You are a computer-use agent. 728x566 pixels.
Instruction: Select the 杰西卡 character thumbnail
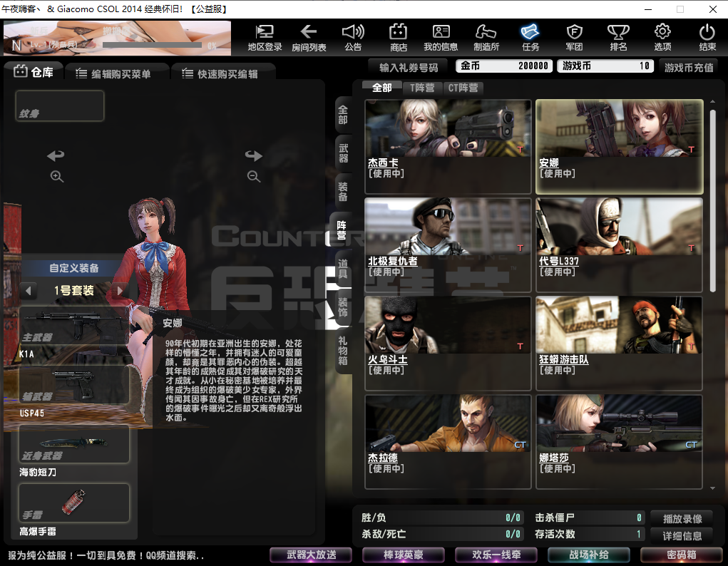point(448,146)
